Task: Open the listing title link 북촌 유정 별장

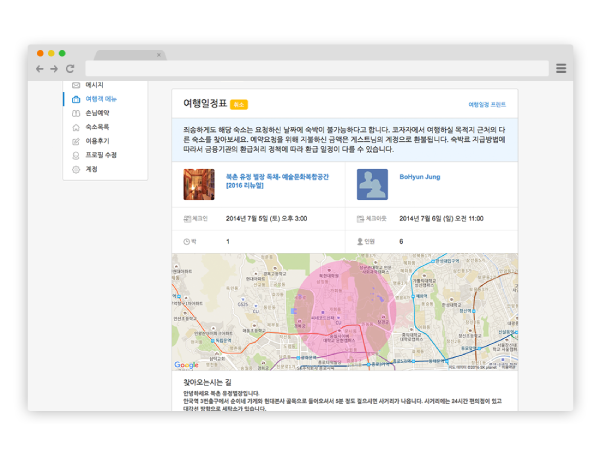Action: (277, 181)
